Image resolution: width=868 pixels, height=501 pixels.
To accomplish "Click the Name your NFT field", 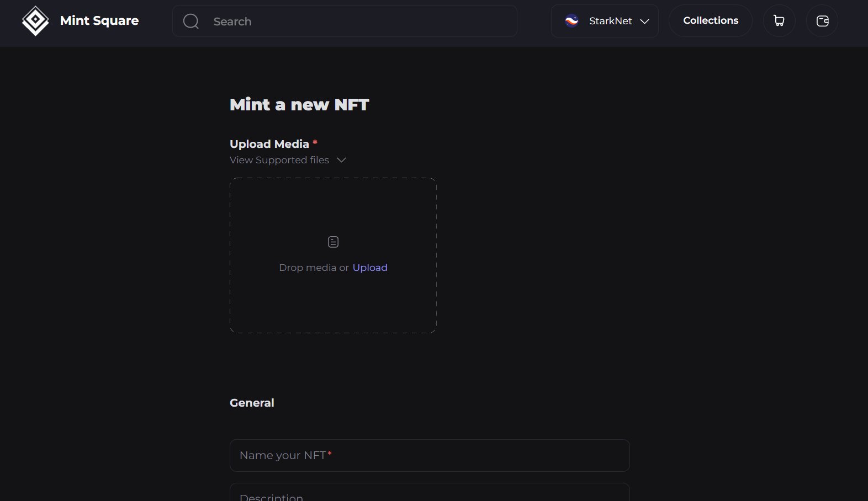I will [430, 455].
